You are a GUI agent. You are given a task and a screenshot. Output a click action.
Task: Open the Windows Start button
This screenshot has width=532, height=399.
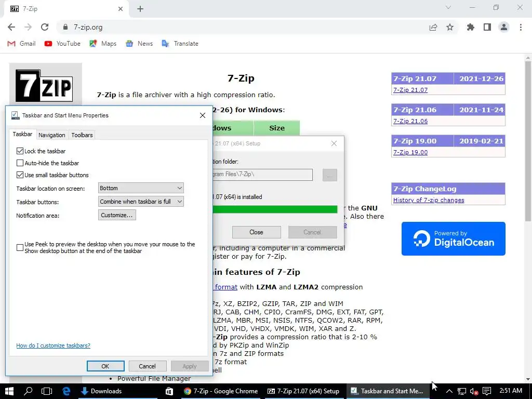click(9, 391)
